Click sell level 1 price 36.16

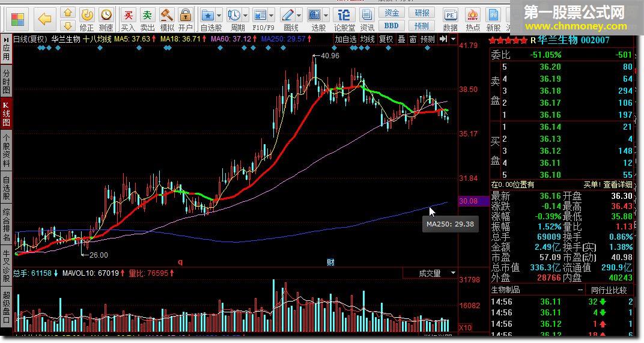coord(550,115)
